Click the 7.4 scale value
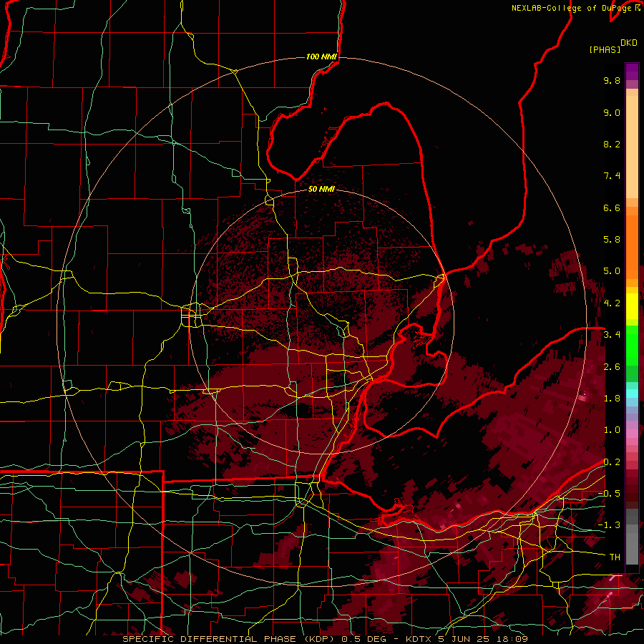 pos(612,176)
